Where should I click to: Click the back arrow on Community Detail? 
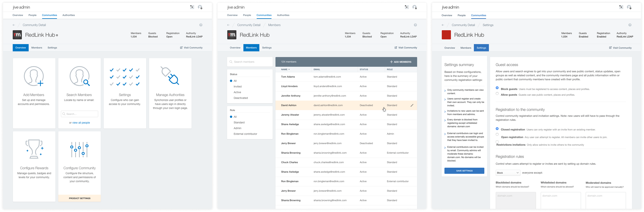tap(14, 25)
